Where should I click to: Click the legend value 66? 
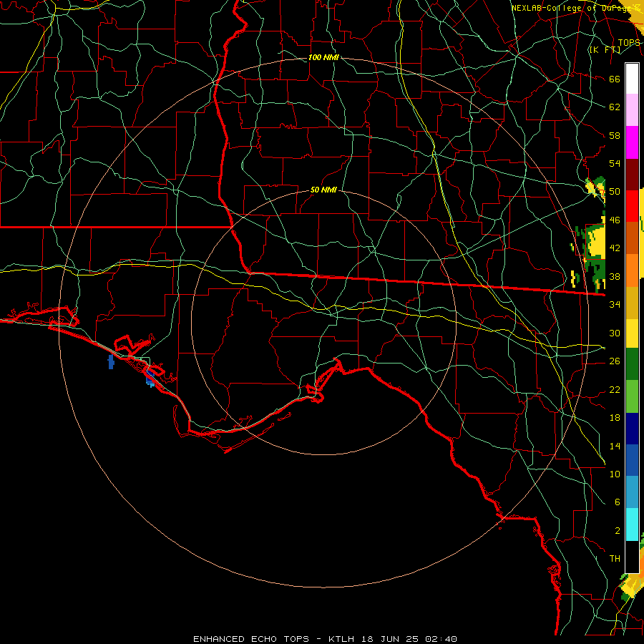(x=615, y=79)
